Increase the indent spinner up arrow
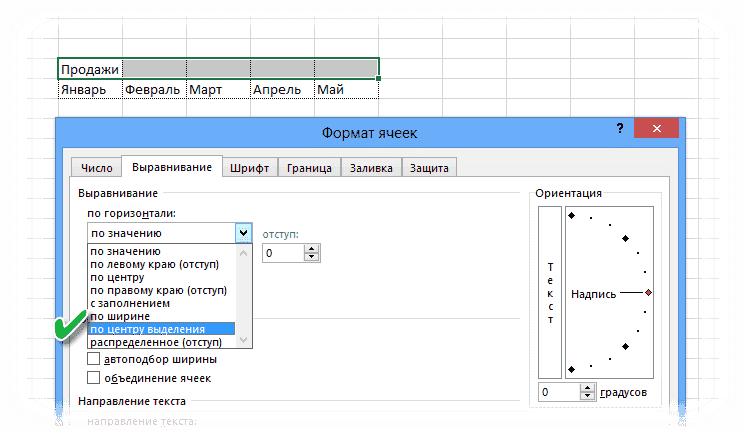This screenshot has width=746, height=430. point(312,249)
